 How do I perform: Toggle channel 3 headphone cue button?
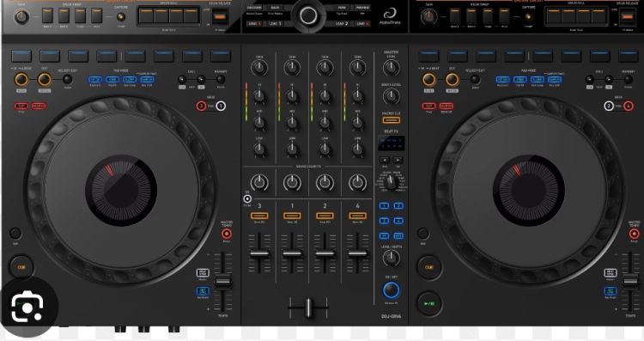pyautogui.click(x=259, y=216)
